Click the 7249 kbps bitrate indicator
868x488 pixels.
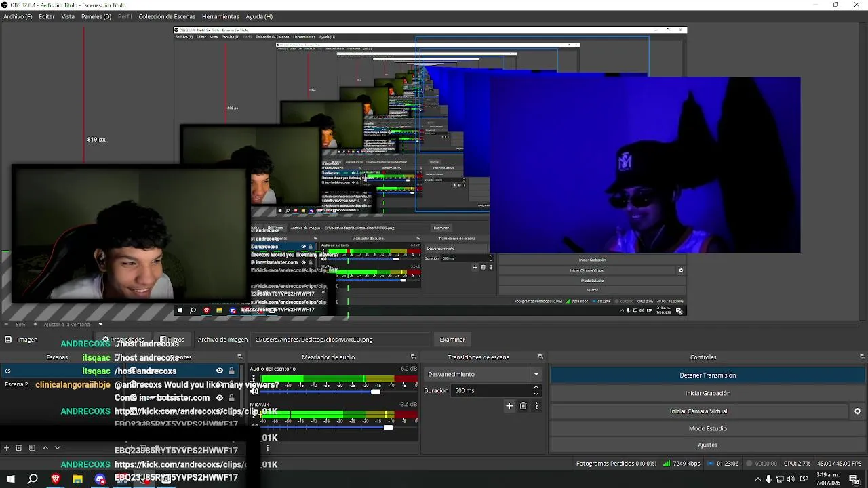click(x=682, y=464)
